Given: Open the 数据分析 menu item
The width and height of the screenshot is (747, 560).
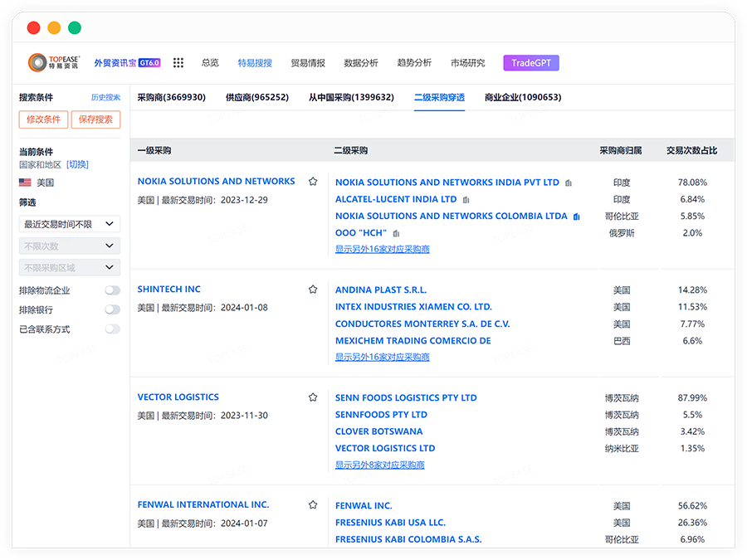Looking at the screenshot, I should [361, 63].
